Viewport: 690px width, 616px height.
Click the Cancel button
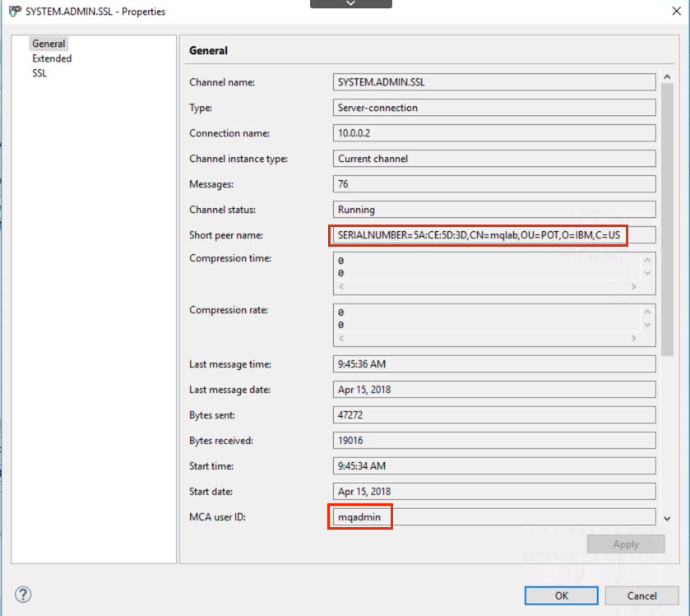tap(641, 595)
